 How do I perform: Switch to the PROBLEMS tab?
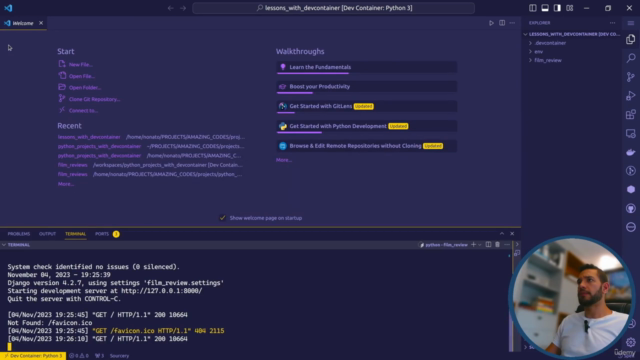click(x=19, y=234)
